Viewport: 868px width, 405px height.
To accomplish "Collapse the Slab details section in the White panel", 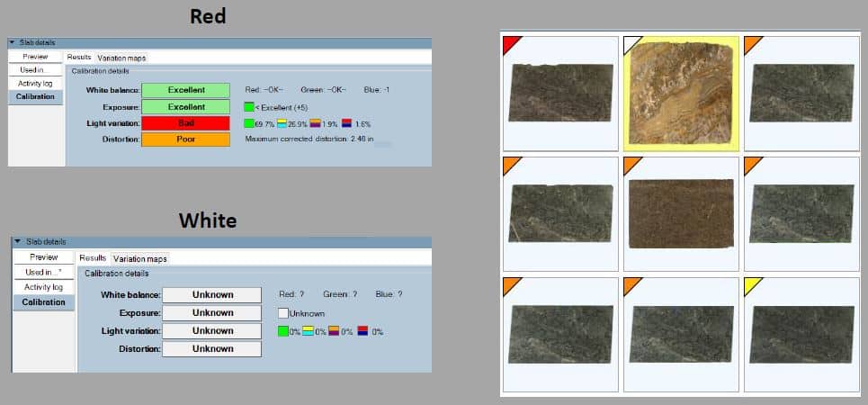I will [16, 241].
